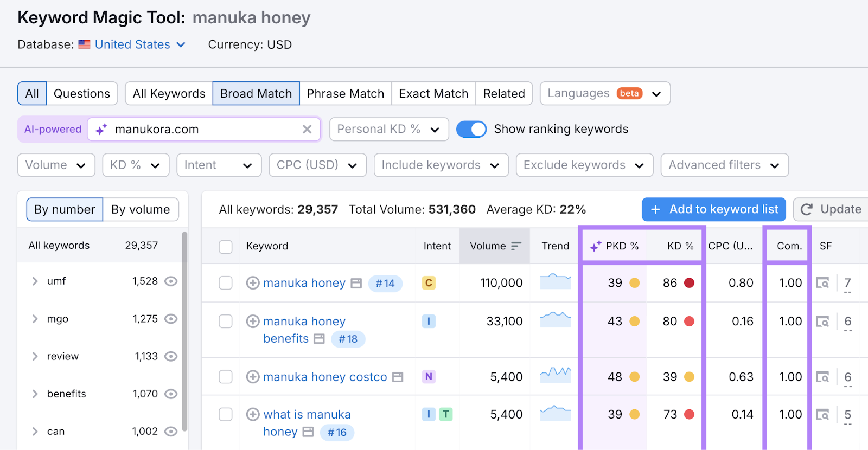Viewport: 868px width, 450px height.
Task: Click the #14 ranking position badge
Action: 385,283
